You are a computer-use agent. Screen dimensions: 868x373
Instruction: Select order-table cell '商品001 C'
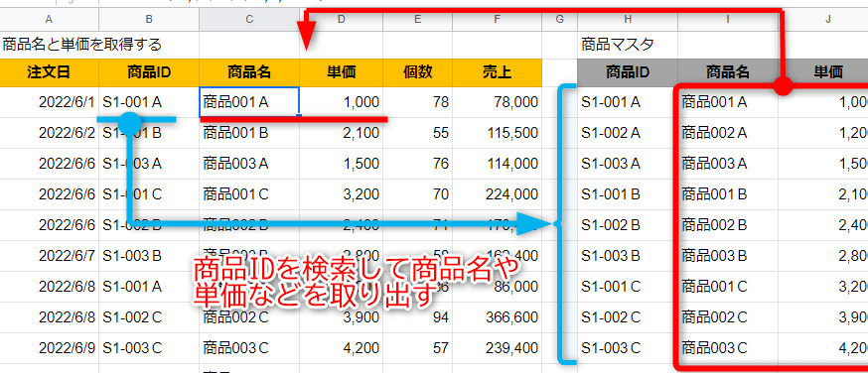[x=249, y=194]
